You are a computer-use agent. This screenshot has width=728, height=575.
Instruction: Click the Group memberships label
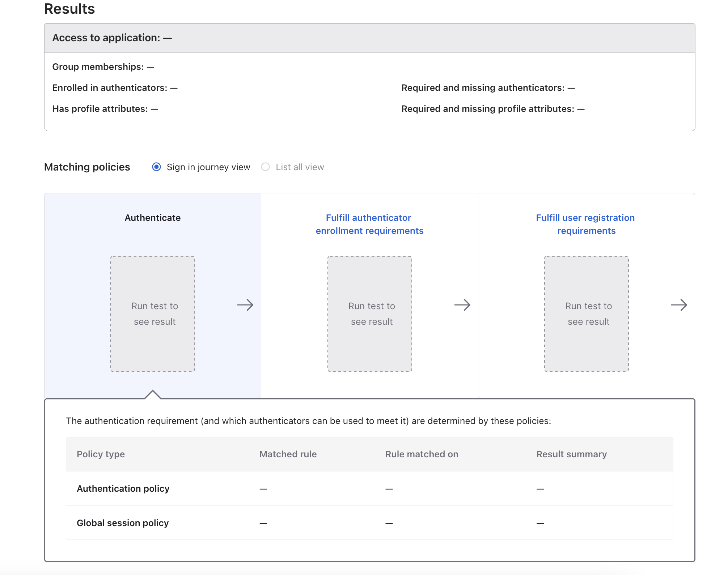pyautogui.click(x=98, y=67)
